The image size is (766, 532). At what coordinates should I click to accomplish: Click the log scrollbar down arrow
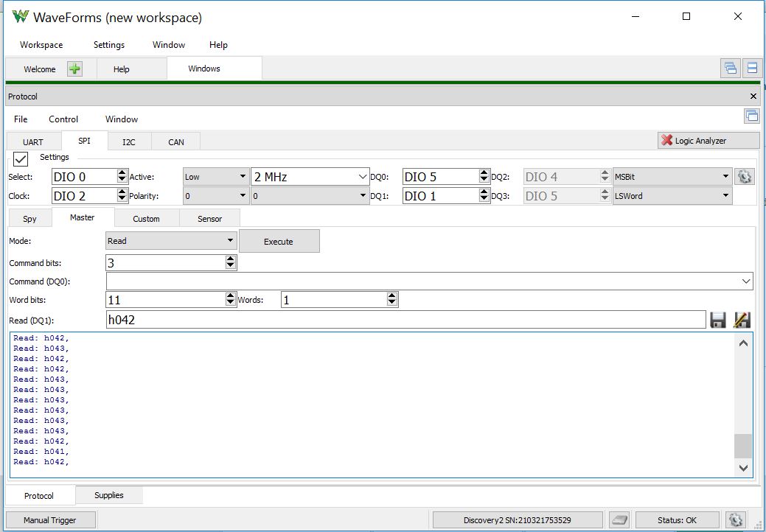tap(743, 468)
